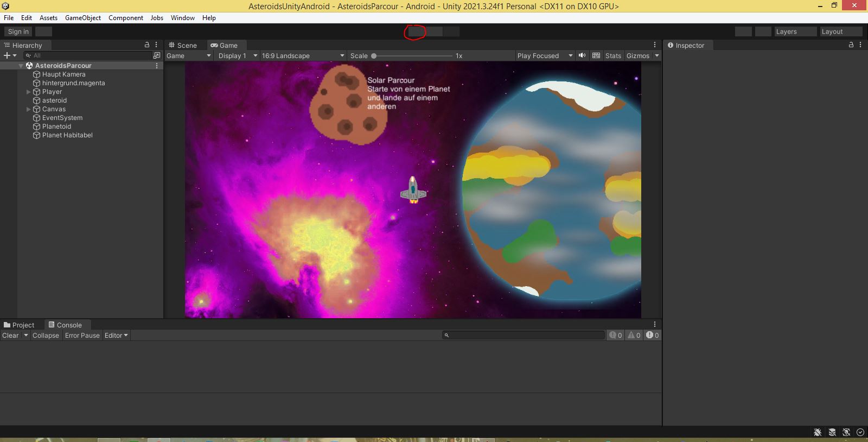Open the GameObject menu

[82, 18]
